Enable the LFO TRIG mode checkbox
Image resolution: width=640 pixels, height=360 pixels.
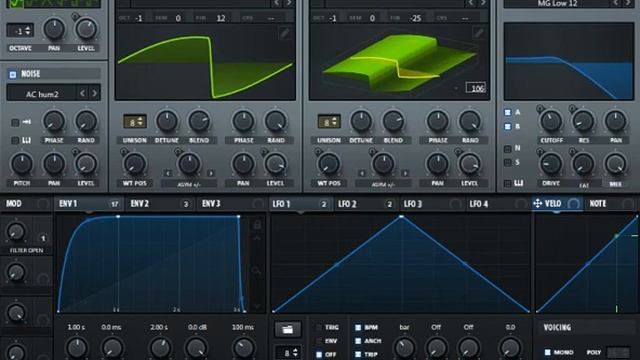point(319,327)
